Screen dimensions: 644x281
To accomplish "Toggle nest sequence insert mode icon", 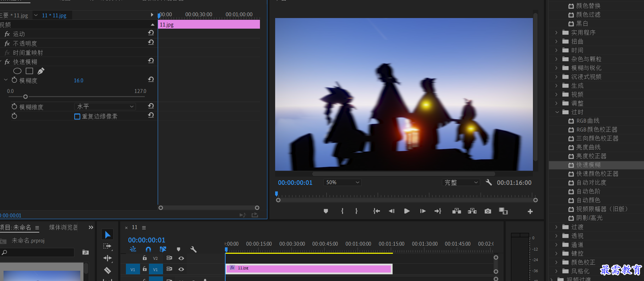I will 133,249.
